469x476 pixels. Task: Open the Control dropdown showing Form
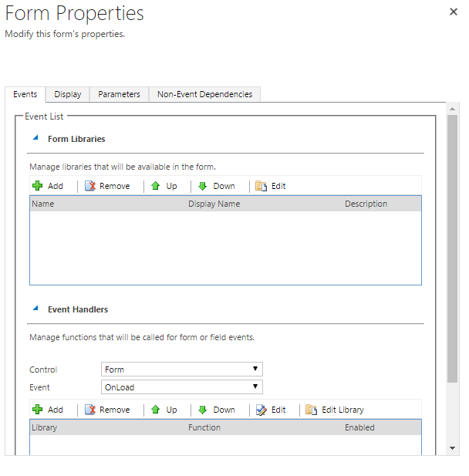pos(182,370)
